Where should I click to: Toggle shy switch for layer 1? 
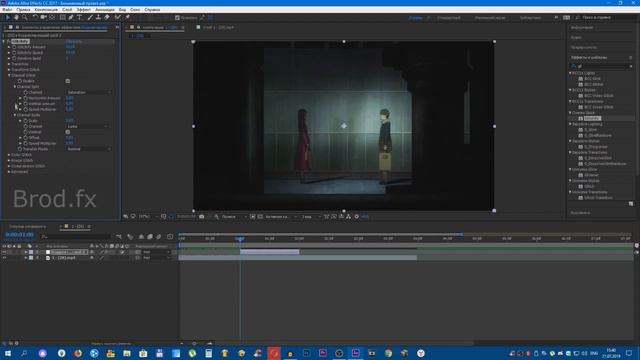(92, 252)
